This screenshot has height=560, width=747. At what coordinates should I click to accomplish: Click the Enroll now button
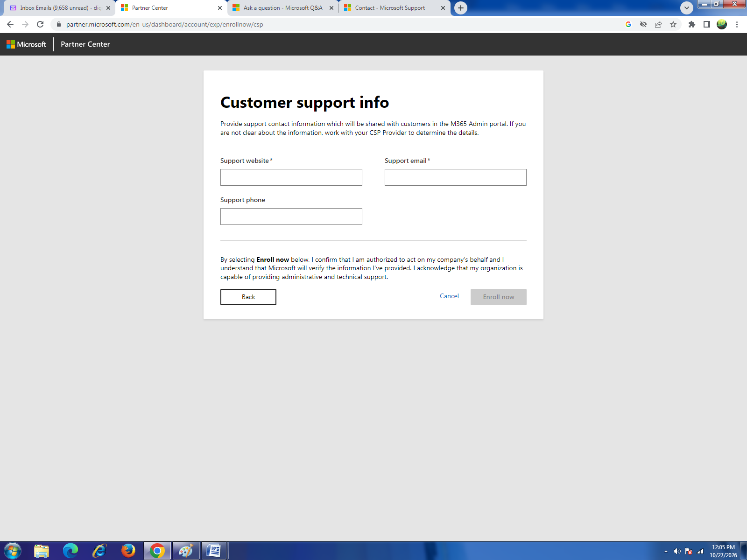499,297
